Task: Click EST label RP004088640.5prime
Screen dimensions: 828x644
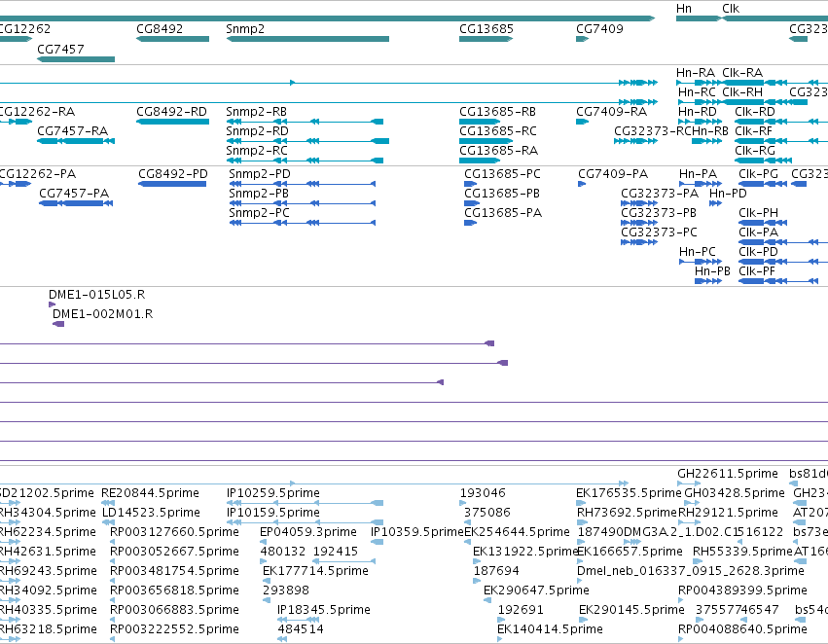Action: [742, 629]
